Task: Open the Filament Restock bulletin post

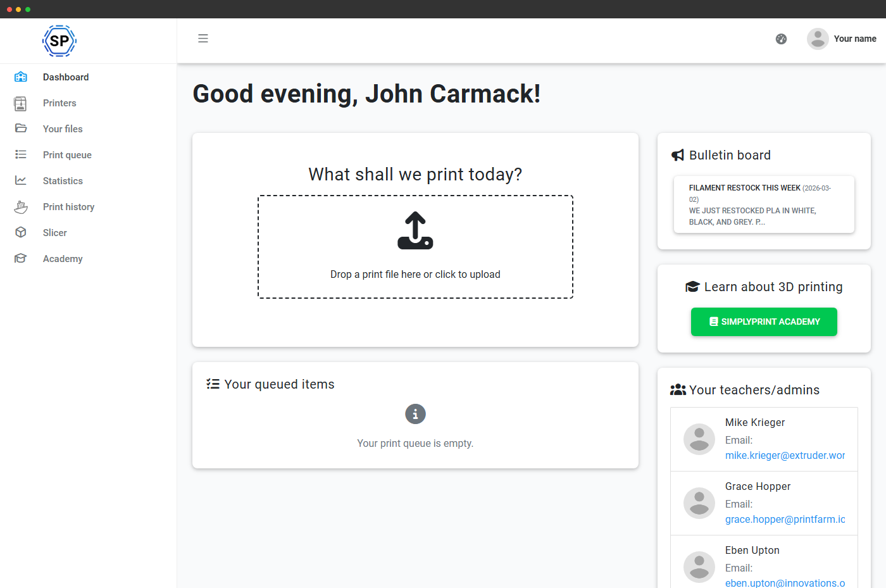Action: tap(764, 204)
